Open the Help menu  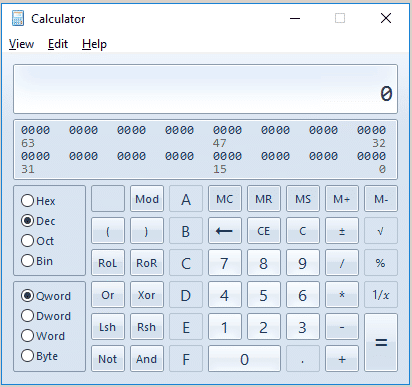[x=94, y=44]
